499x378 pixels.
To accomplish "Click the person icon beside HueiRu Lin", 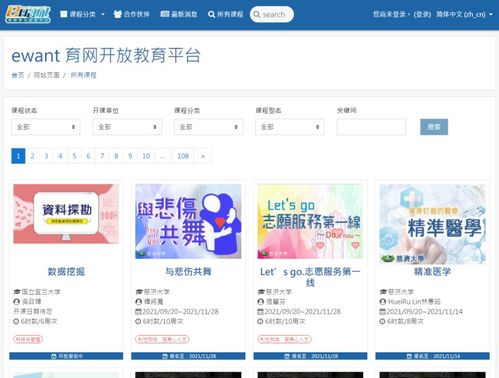I will [383, 302].
